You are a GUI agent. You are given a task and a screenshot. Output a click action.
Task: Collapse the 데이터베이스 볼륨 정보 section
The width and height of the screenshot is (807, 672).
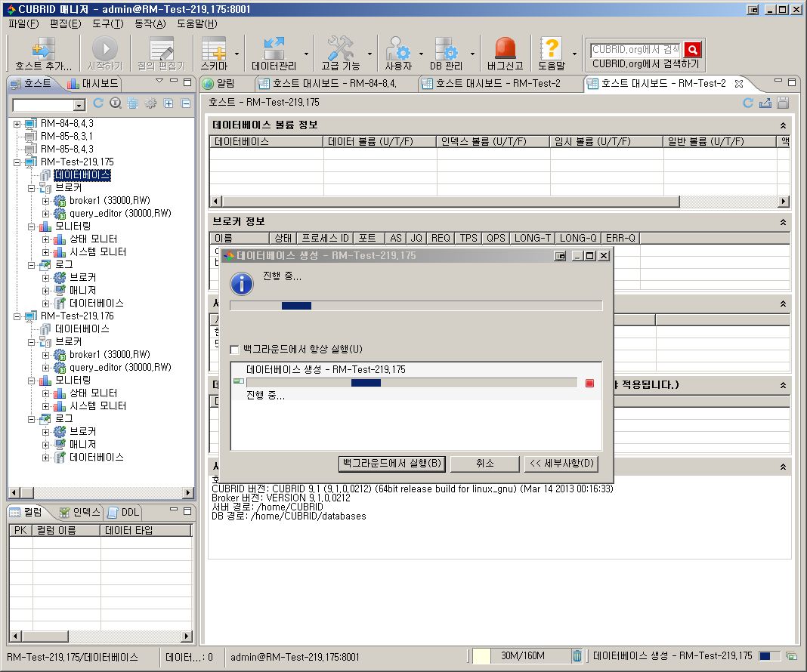784,125
